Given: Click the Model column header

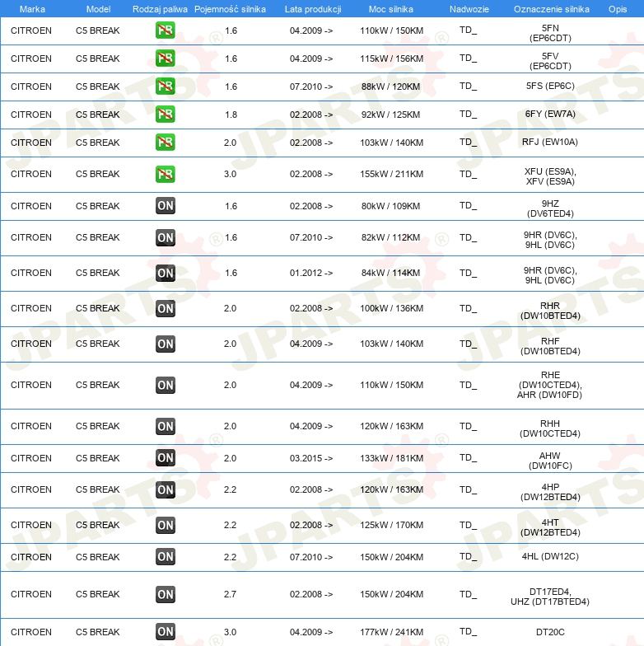Looking at the screenshot, I should 98,9.
